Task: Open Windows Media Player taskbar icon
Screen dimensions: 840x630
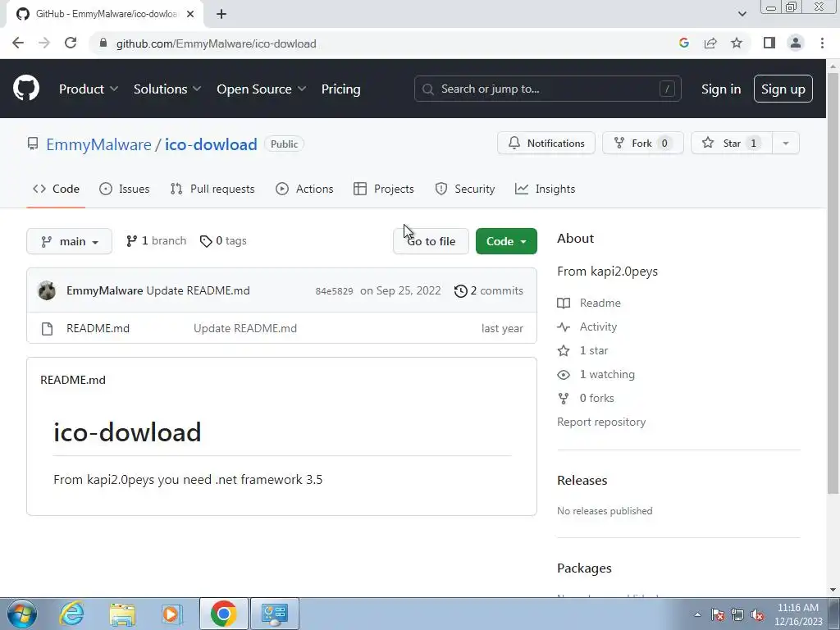Action: click(x=171, y=614)
